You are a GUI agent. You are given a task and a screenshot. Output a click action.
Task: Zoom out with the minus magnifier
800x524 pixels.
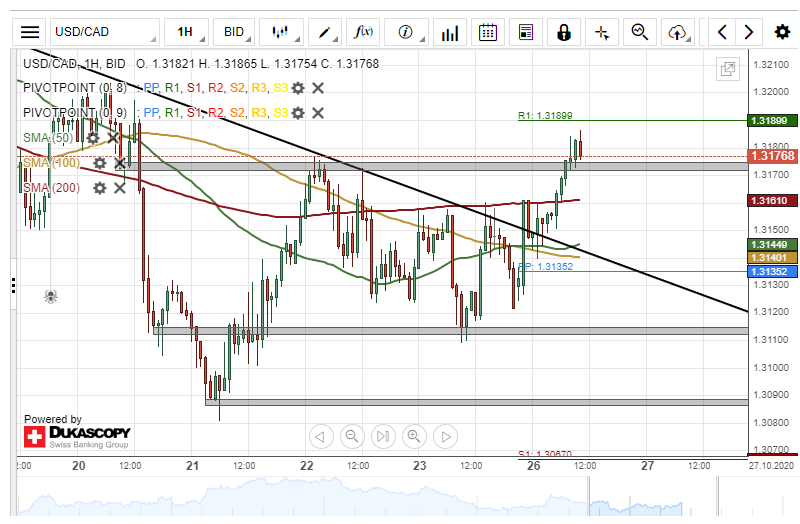click(x=352, y=437)
